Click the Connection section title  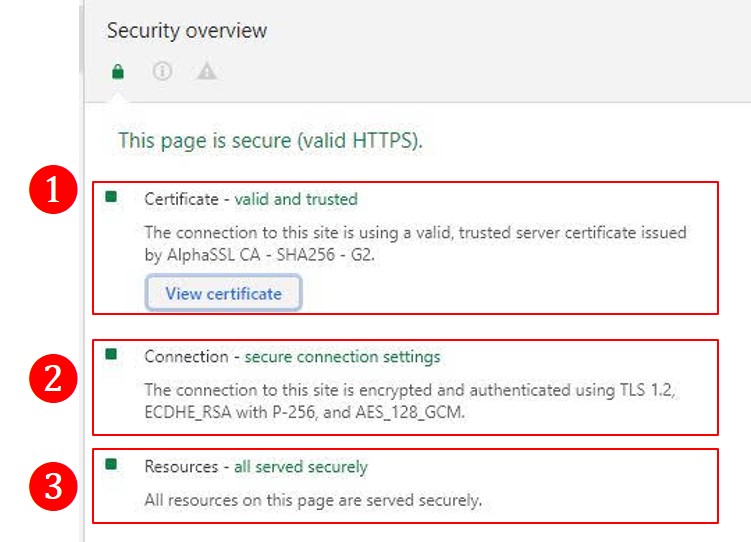186,357
